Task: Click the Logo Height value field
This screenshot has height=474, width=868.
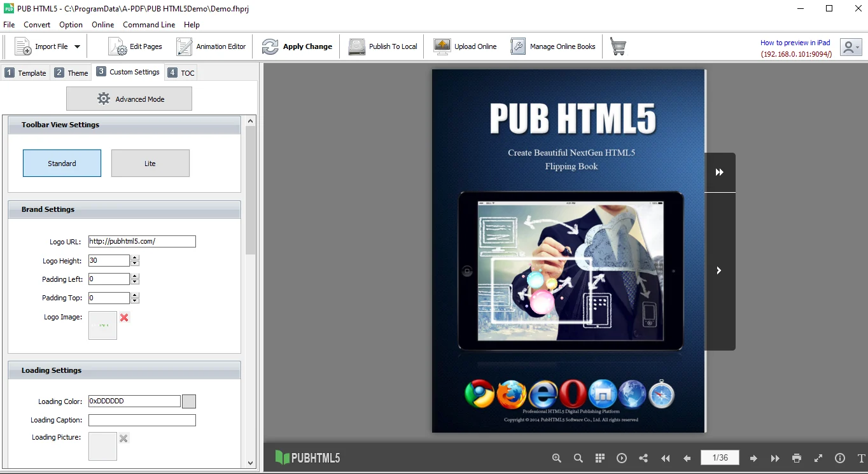Action: pos(109,260)
